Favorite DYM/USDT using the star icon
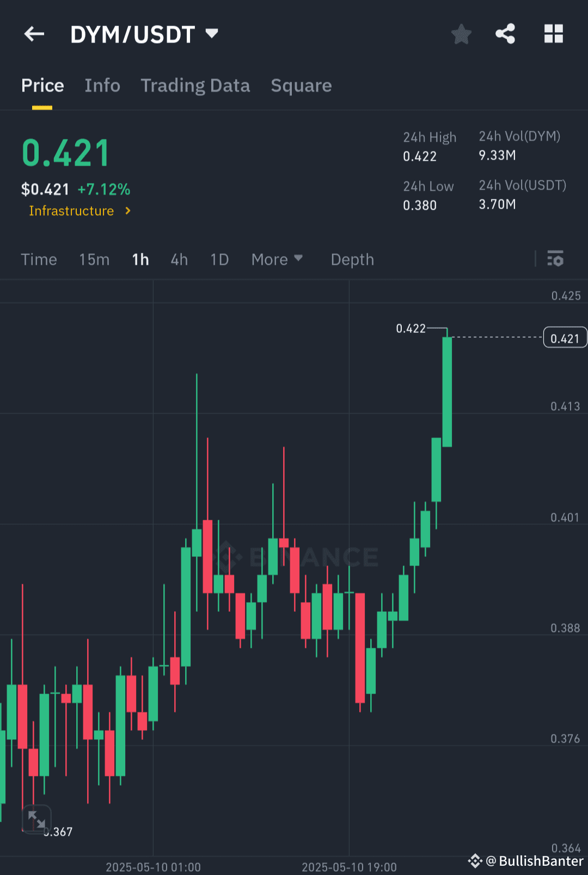This screenshot has height=875, width=588. click(461, 34)
